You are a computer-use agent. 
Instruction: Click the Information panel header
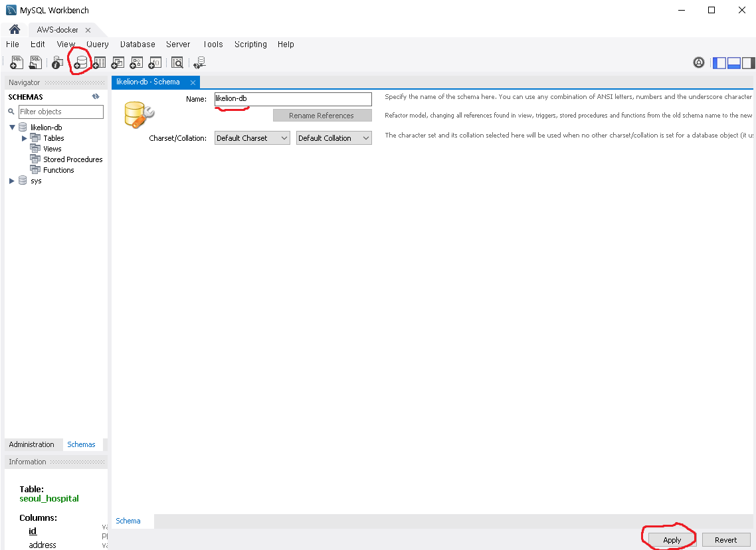pyautogui.click(x=56, y=462)
